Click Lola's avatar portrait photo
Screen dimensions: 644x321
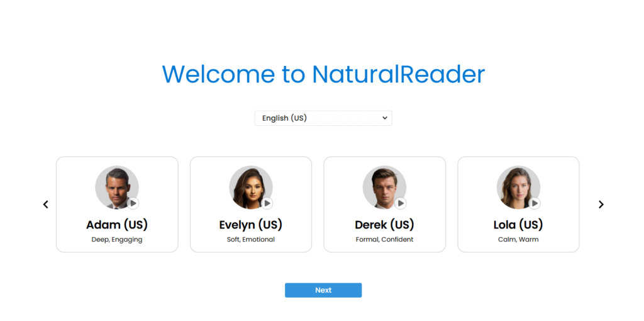[x=516, y=186]
